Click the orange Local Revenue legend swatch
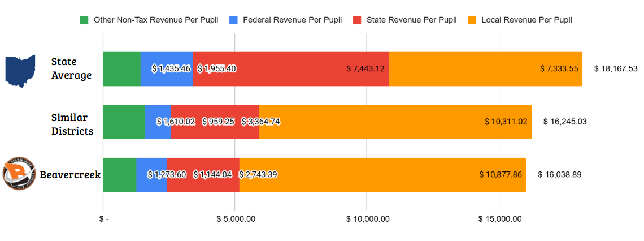Screen dimensions: 644x241 tap(472, 20)
